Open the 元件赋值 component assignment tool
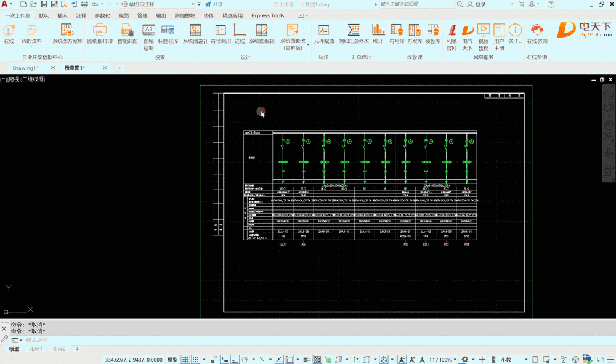616x364 pixels. 323,34
